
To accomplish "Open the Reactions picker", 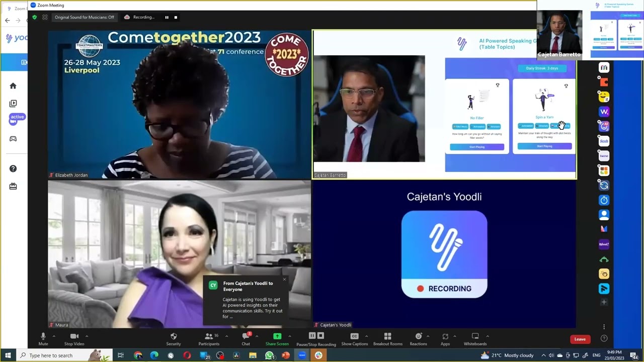I will (418, 339).
